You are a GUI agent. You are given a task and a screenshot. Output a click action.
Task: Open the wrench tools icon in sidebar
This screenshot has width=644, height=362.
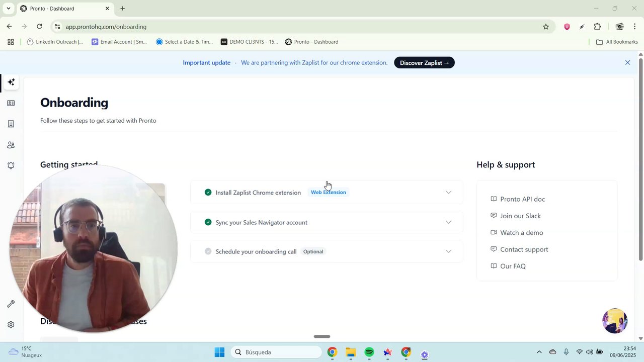pyautogui.click(x=11, y=304)
